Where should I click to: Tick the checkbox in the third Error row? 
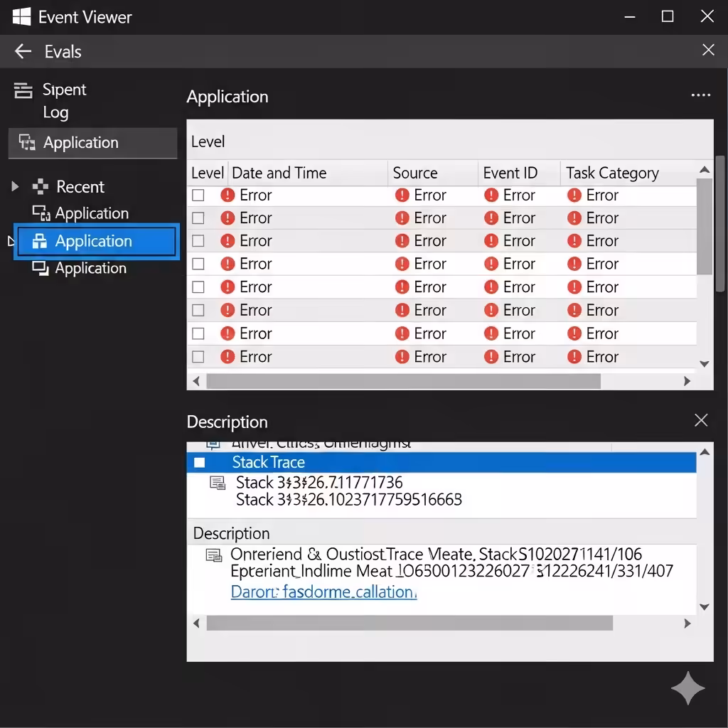pos(198,240)
